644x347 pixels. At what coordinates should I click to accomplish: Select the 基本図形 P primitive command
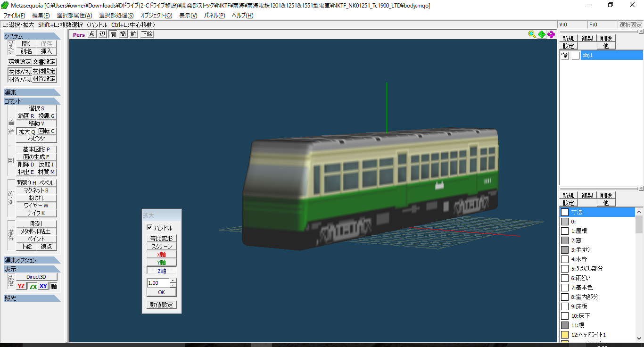coord(36,149)
